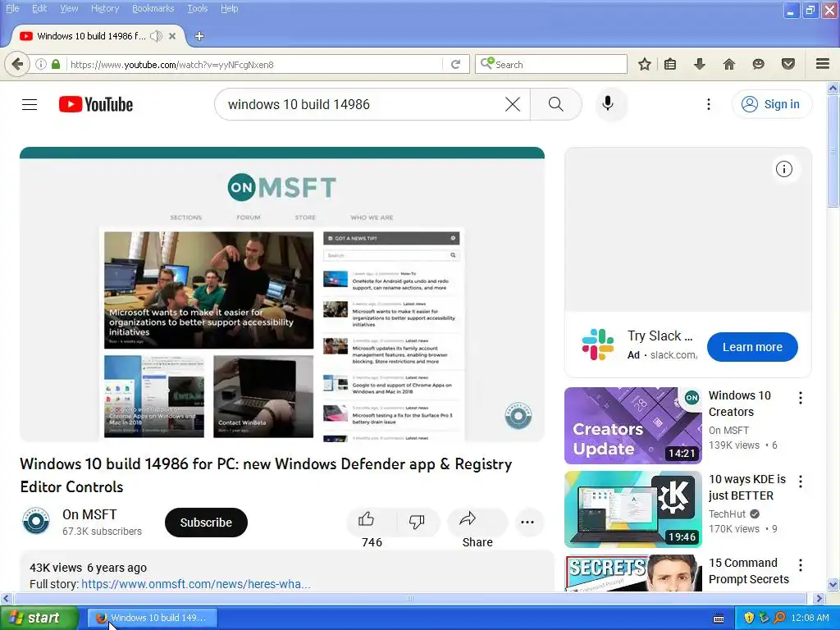Open a new tab with plus button
Screen dimensions: 840x630
199,36
